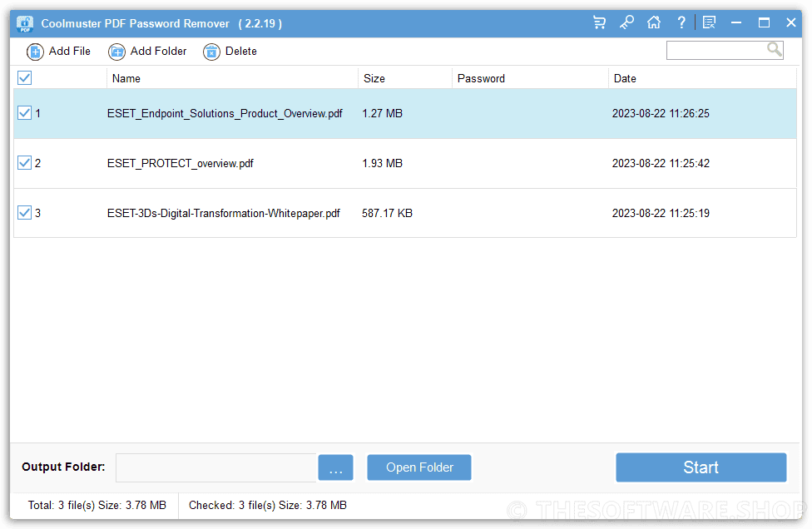The width and height of the screenshot is (812, 529).
Task: Sort by the Size column header
Action: pyautogui.click(x=405, y=78)
